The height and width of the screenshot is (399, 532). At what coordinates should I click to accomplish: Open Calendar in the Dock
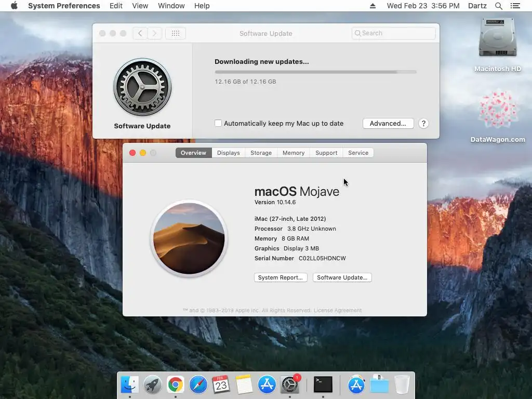221,384
